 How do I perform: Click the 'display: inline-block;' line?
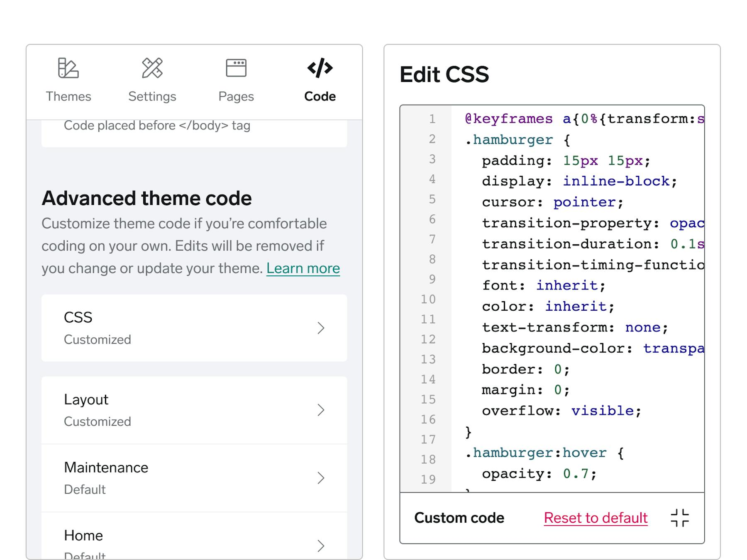click(x=579, y=181)
